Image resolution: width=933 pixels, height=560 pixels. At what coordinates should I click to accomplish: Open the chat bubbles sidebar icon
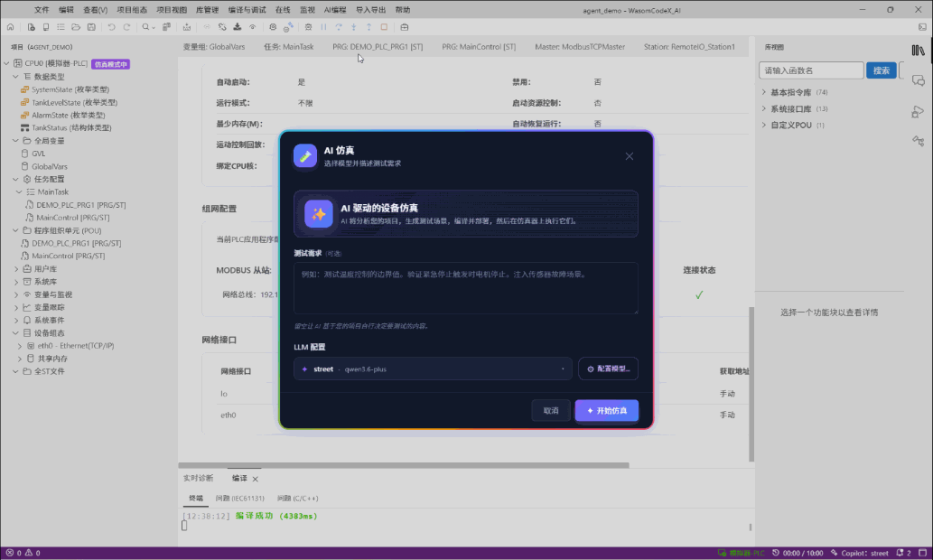tap(919, 81)
